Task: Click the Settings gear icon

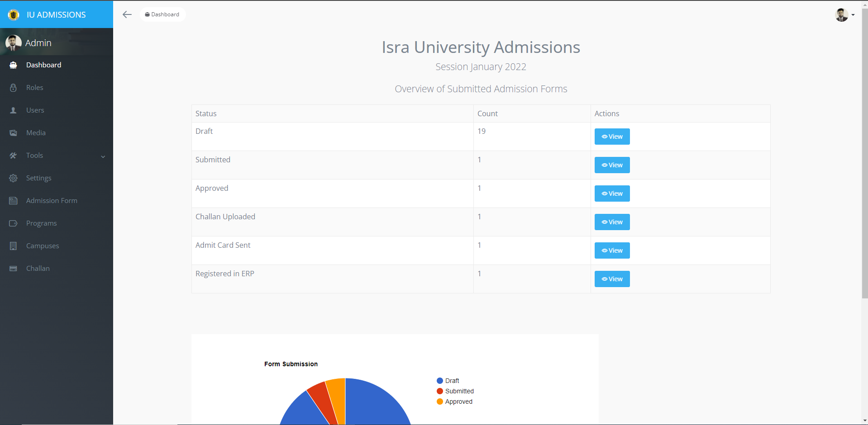Action: pyautogui.click(x=13, y=178)
